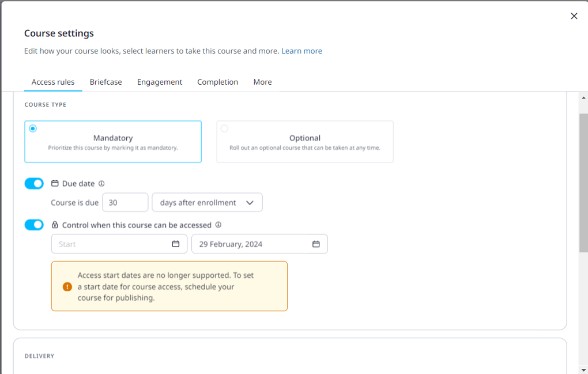The image size is (588, 374).
Task: Open the More tab
Action: click(x=262, y=82)
